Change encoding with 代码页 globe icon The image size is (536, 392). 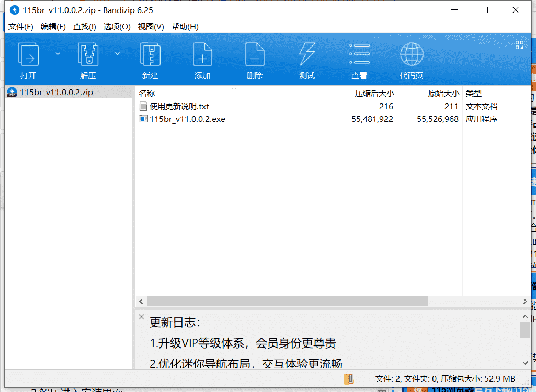pos(412,61)
